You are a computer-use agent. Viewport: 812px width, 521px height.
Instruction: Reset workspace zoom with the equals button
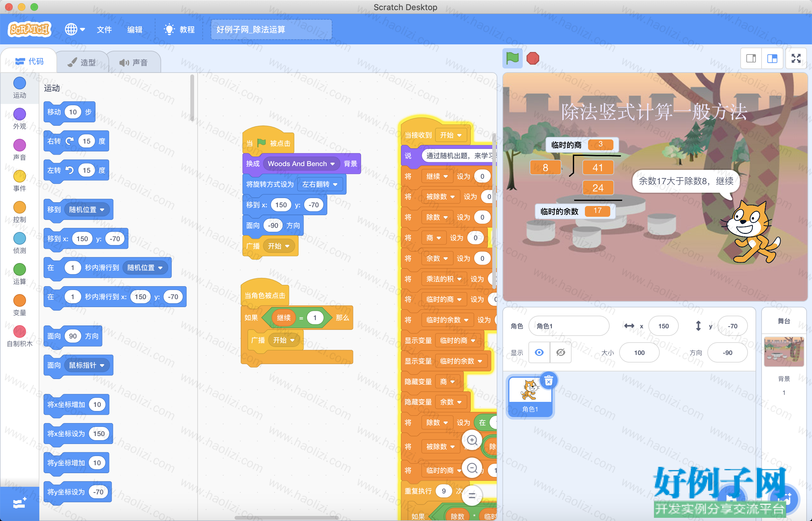(x=472, y=496)
